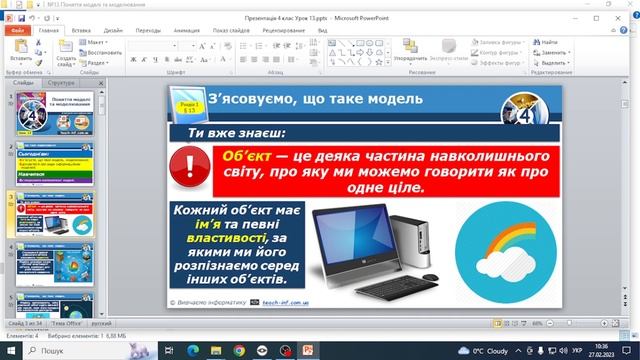The width and height of the screenshot is (640, 360).
Task: Open the font size combo box
Action: [187, 46]
